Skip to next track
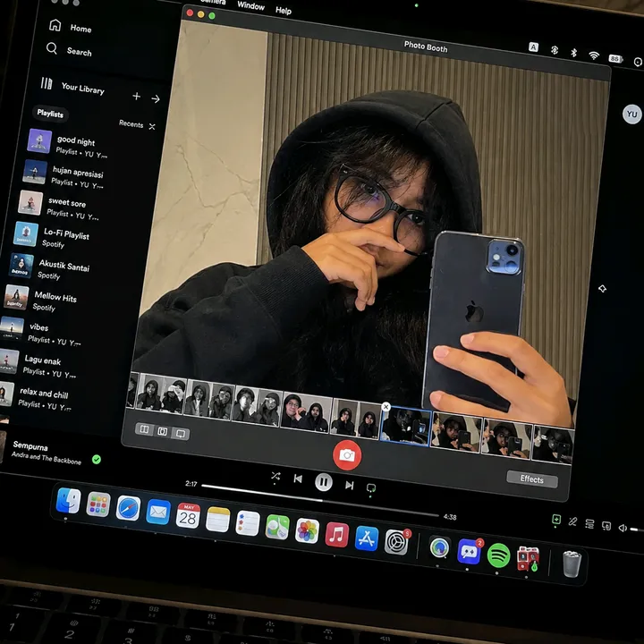This screenshot has width=644, height=644. (349, 486)
